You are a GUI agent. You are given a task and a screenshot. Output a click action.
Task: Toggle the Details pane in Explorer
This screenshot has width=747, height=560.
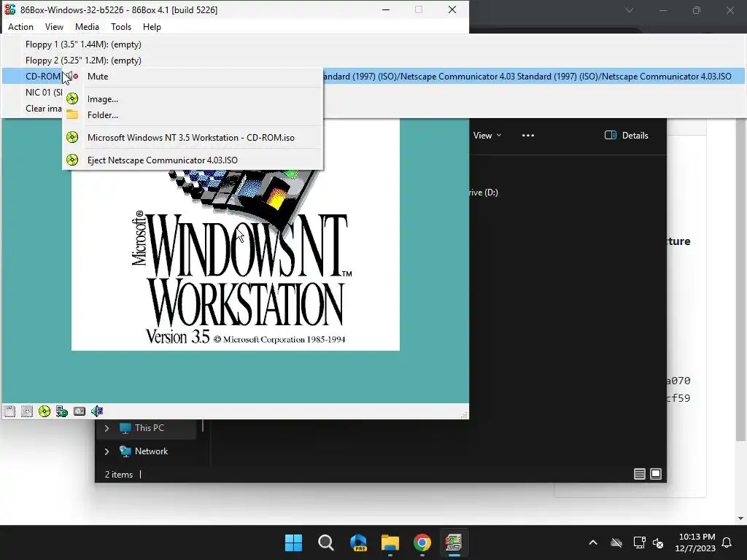(627, 135)
